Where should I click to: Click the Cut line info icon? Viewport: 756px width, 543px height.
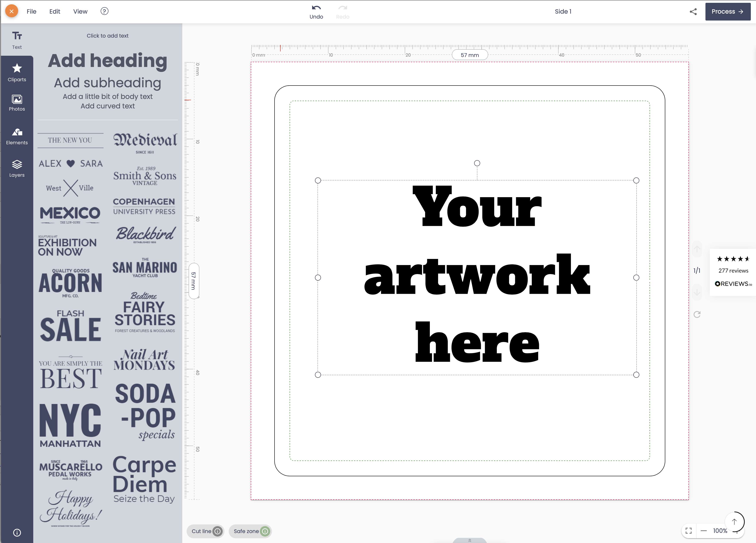[x=217, y=531]
